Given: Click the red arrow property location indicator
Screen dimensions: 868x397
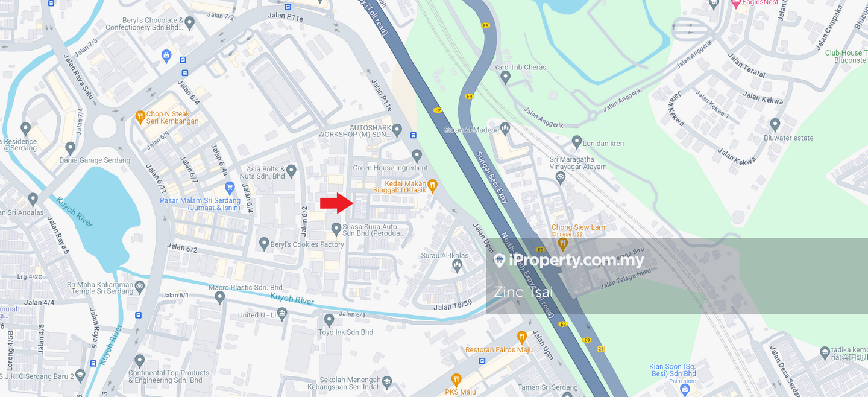Looking at the screenshot, I should pos(336,203).
